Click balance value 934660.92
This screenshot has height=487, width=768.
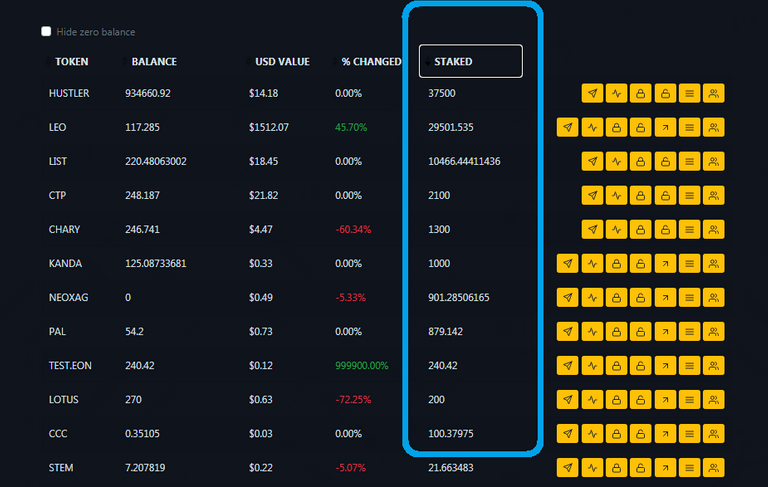coord(148,93)
